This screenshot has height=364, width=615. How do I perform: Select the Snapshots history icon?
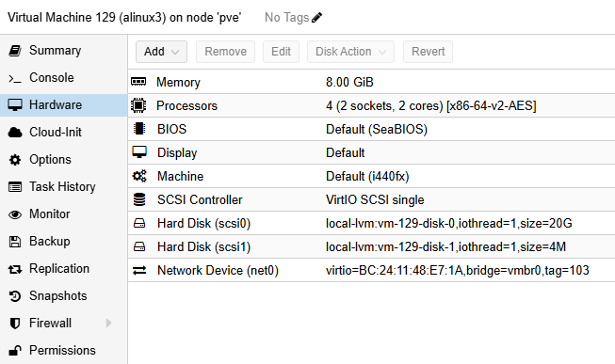pos(15,296)
